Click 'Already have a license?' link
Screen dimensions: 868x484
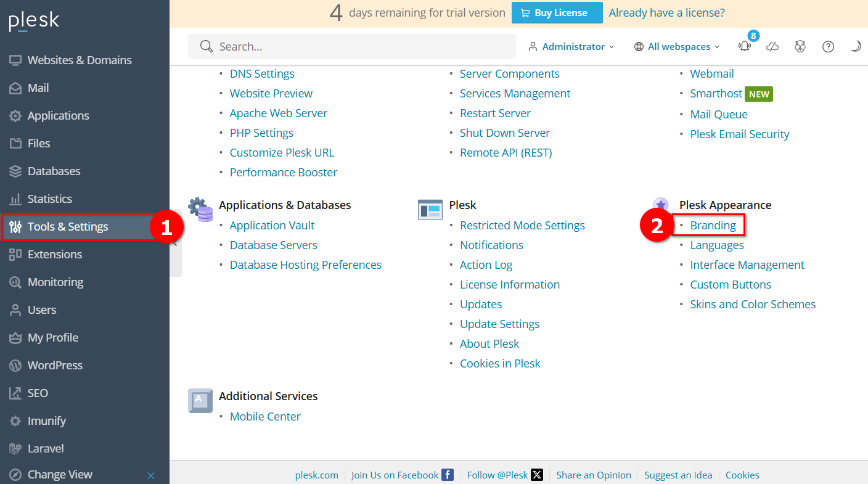(x=667, y=12)
